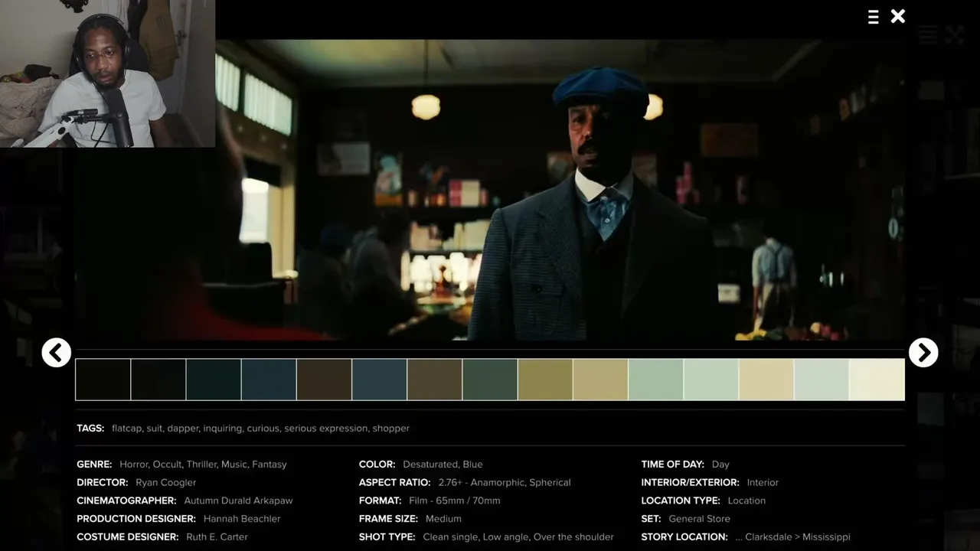This screenshot has height=551, width=980.
Task: Select shot type Low angle
Action: [505, 537]
